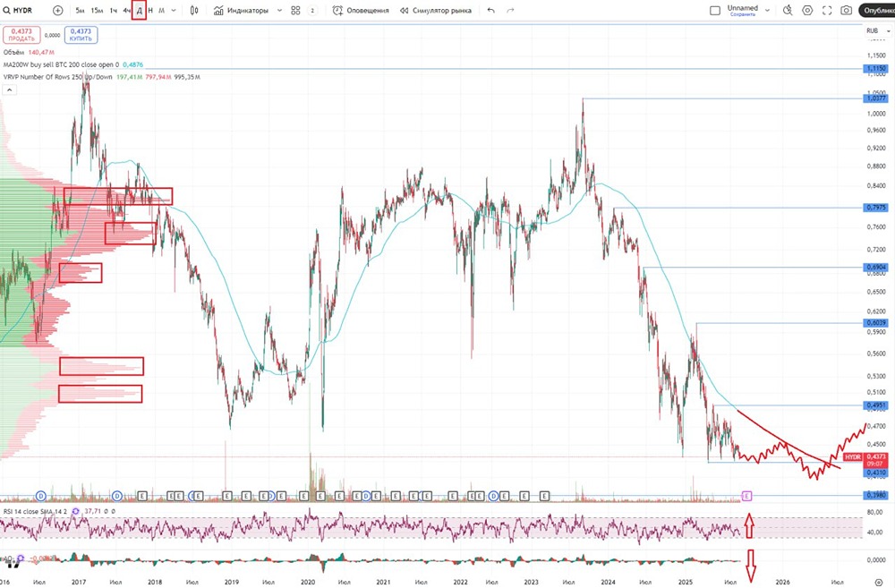Click the 0,4951 price level label
Screen dimensions: 895x588
tap(875, 405)
